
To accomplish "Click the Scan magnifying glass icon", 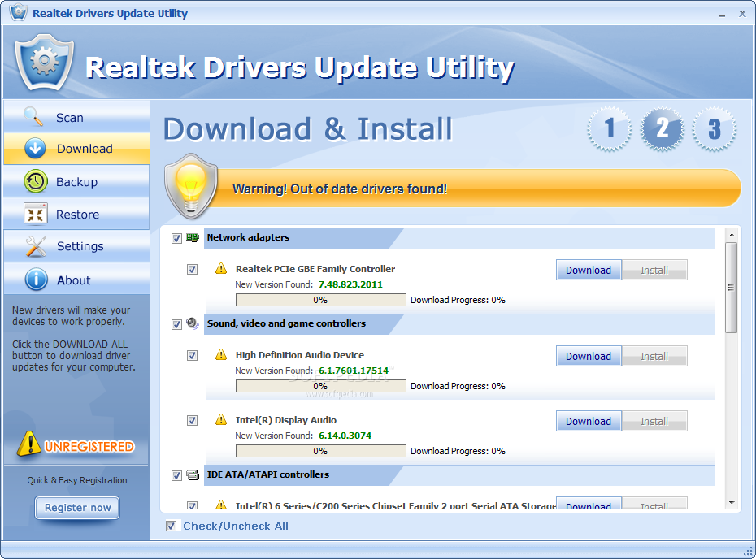I will (x=33, y=117).
